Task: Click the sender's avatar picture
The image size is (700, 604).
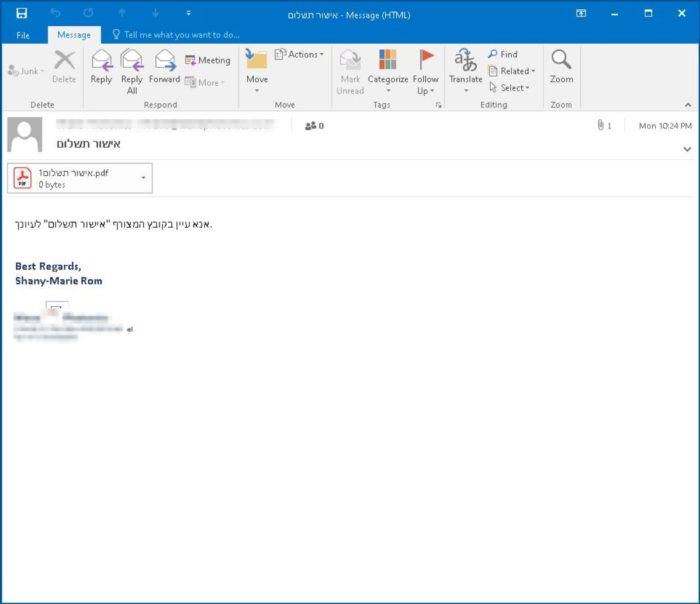Action: coord(25,134)
